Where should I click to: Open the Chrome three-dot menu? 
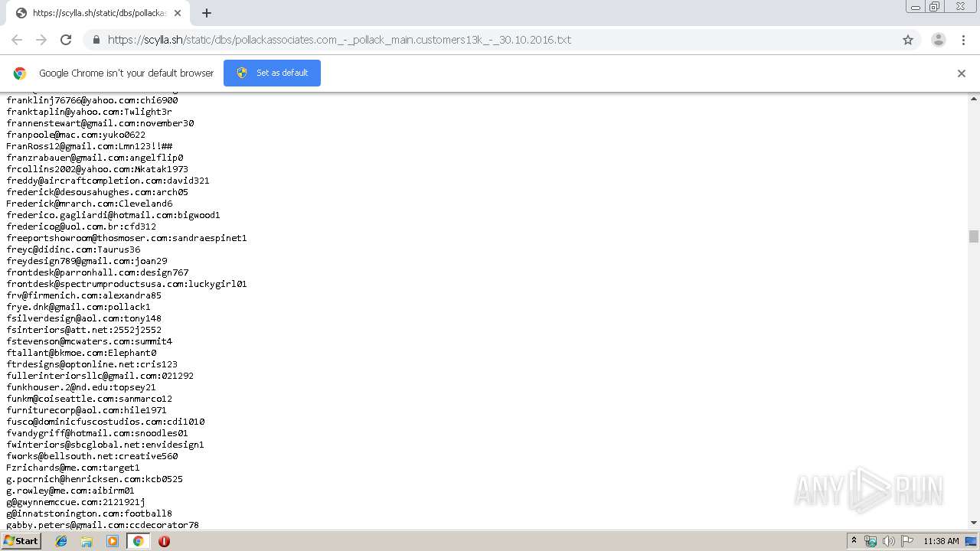point(964,40)
